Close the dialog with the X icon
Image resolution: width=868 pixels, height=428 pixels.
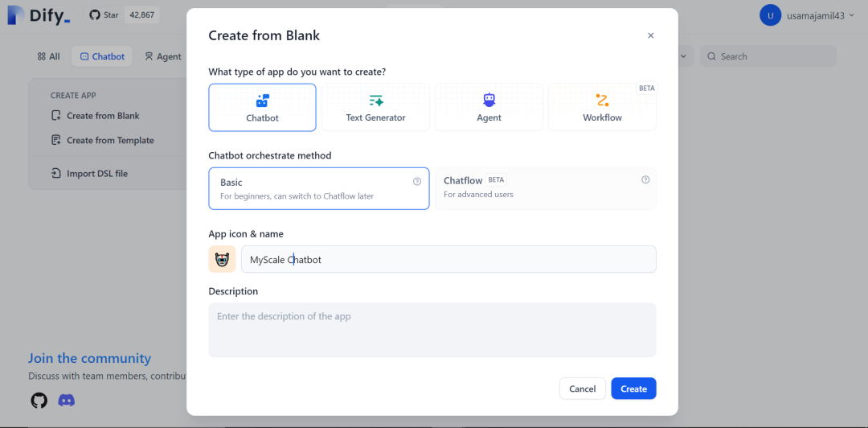click(x=651, y=35)
